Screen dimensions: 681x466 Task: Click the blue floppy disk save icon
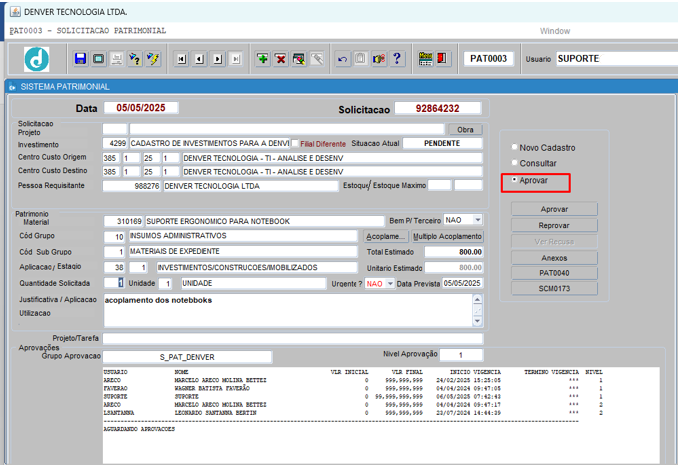[80, 59]
